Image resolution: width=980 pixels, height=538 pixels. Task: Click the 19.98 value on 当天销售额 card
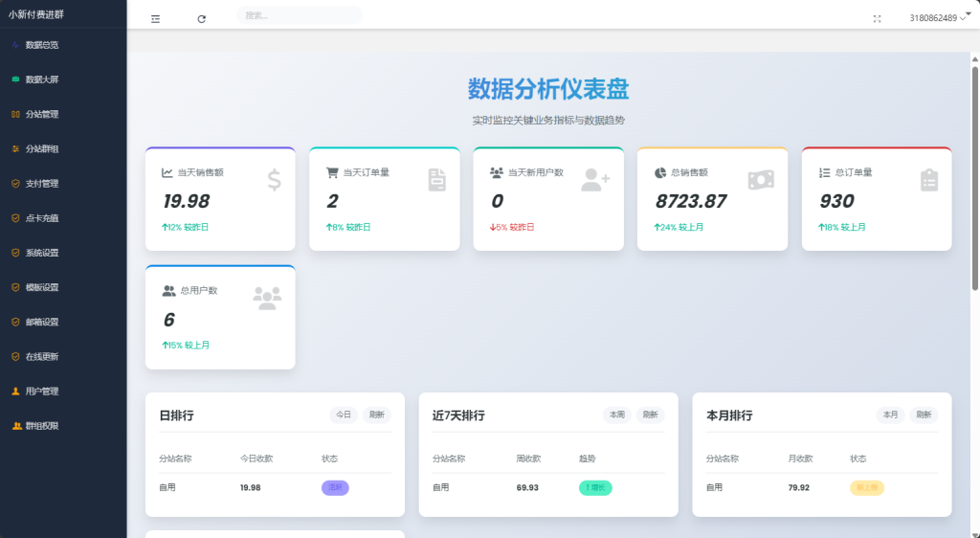[x=187, y=201]
